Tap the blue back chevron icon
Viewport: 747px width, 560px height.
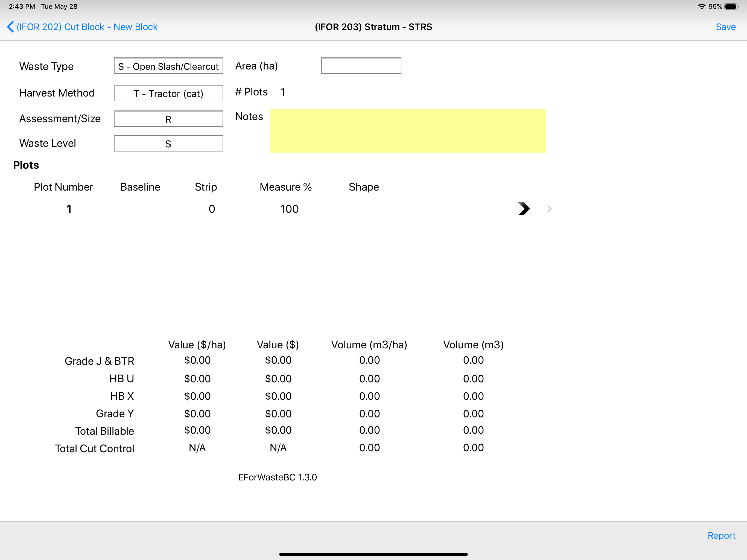click(x=10, y=27)
